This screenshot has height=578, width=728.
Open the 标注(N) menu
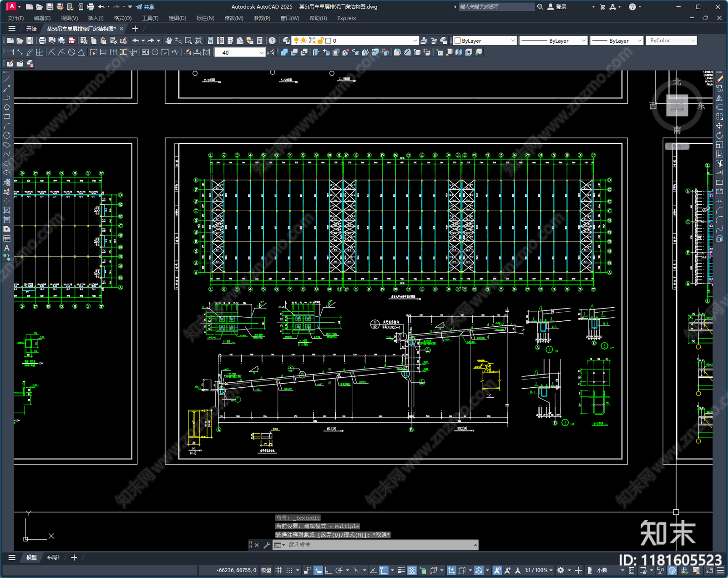[205, 18]
